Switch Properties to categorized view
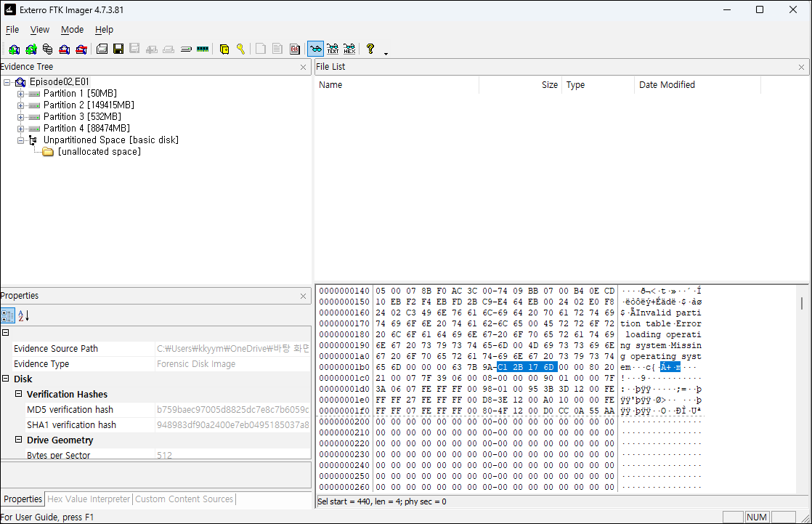 pyautogui.click(x=8, y=315)
